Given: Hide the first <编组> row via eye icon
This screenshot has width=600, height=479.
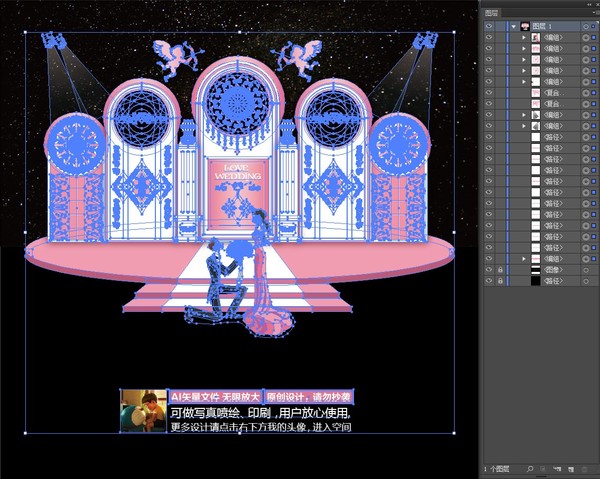Looking at the screenshot, I should pos(489,37).
